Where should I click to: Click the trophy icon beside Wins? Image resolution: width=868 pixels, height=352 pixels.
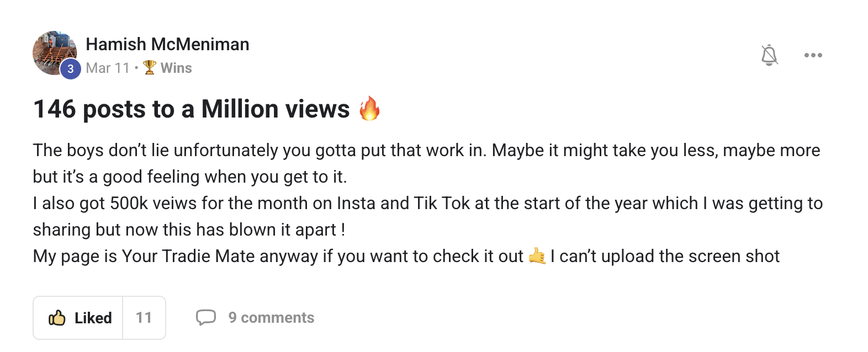tap(150, 67)
